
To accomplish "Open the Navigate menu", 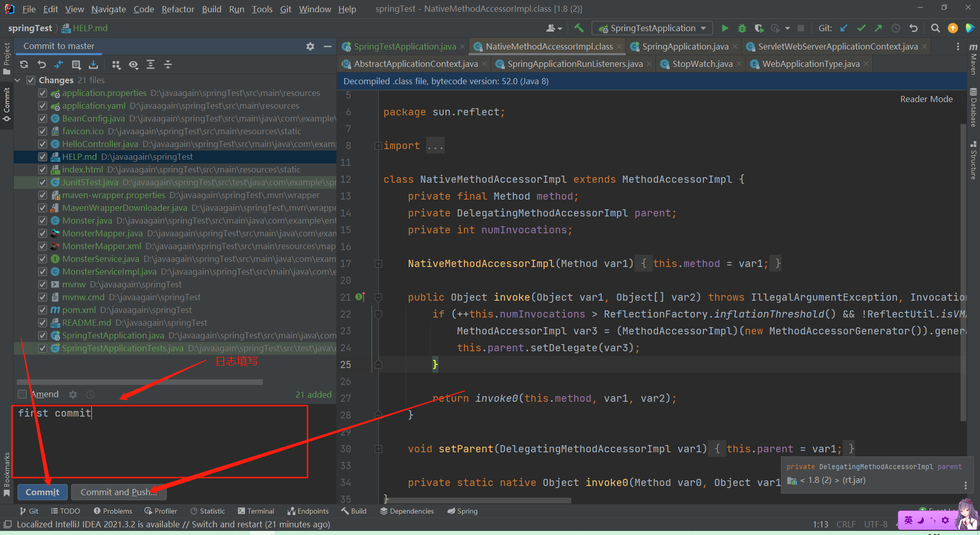I will pyautogui.click(x=108, y=9).
